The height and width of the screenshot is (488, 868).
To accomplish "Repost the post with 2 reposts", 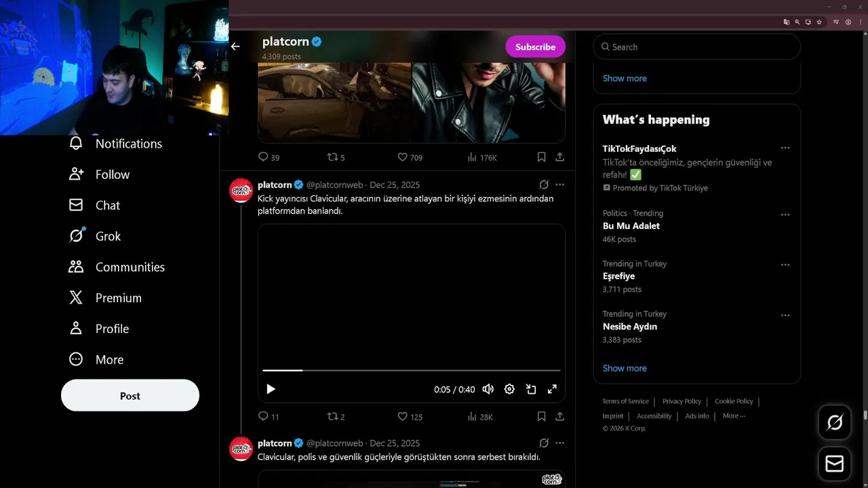I will (x=336, y=417).
